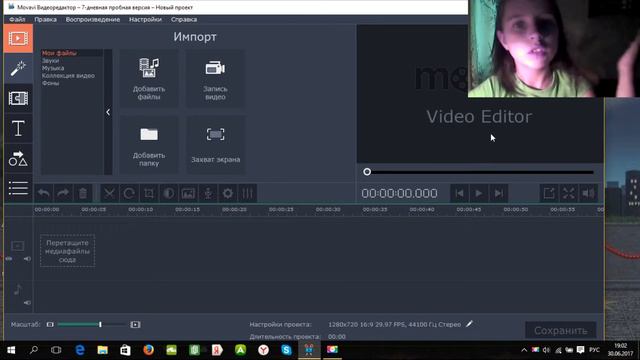This screenshot has width=640, height=360.
Task: Click the 00:00:30 mark on timeline ruler
Action: pyautogui.click(x=328, y=209)
